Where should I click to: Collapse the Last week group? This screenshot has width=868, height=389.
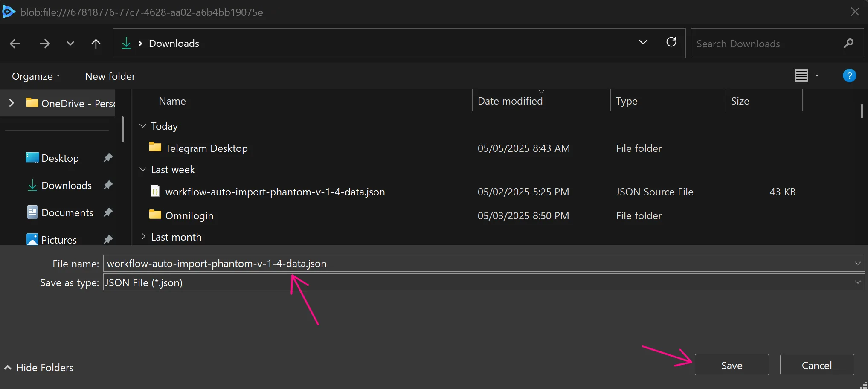tap(142, 169)
